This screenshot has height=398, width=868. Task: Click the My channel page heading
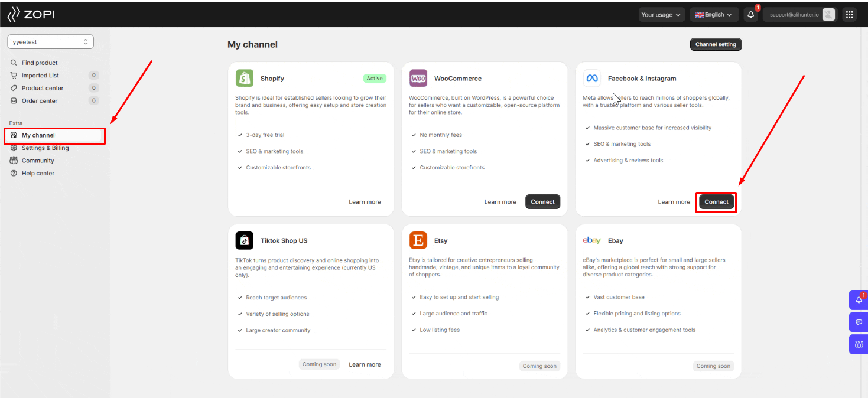(252, 44)
